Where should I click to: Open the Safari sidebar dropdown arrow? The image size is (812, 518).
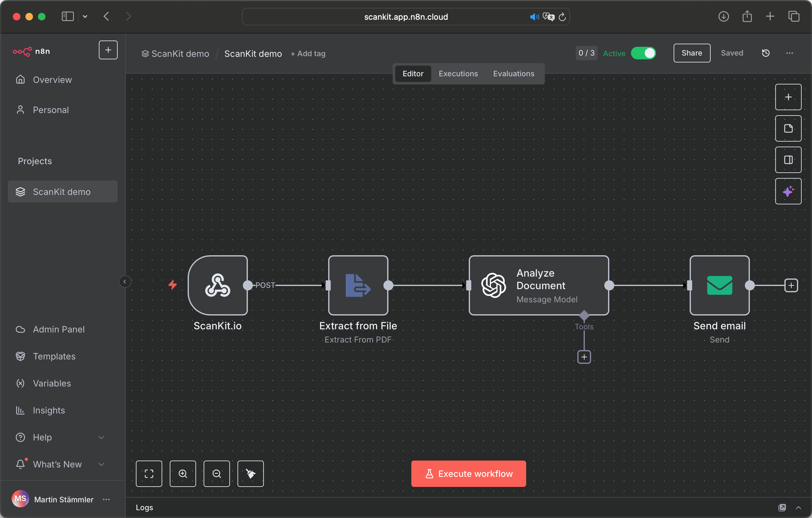[x=85, y=16]
